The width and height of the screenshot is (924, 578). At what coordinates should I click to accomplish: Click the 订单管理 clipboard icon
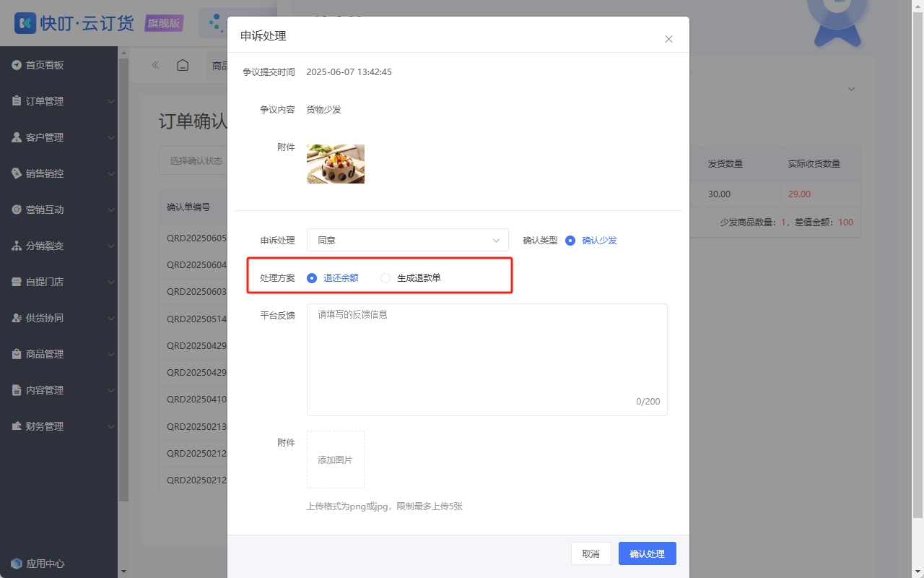[17, 101]
